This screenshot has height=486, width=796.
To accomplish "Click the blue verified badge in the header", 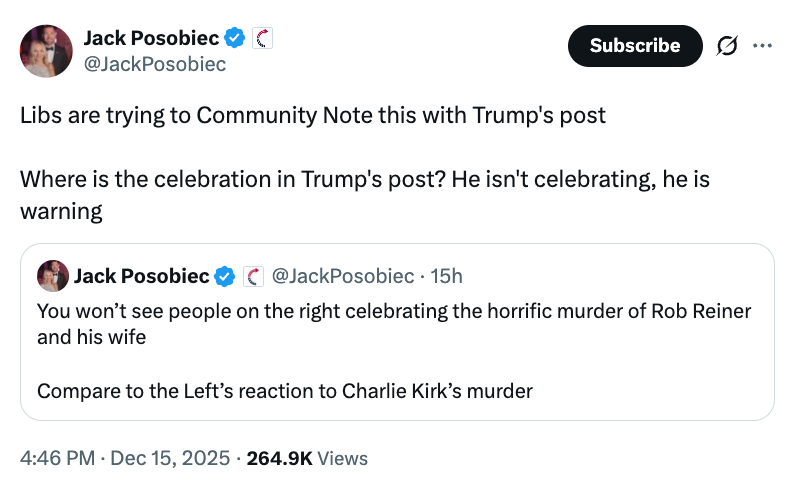I will tap(235, 39).
